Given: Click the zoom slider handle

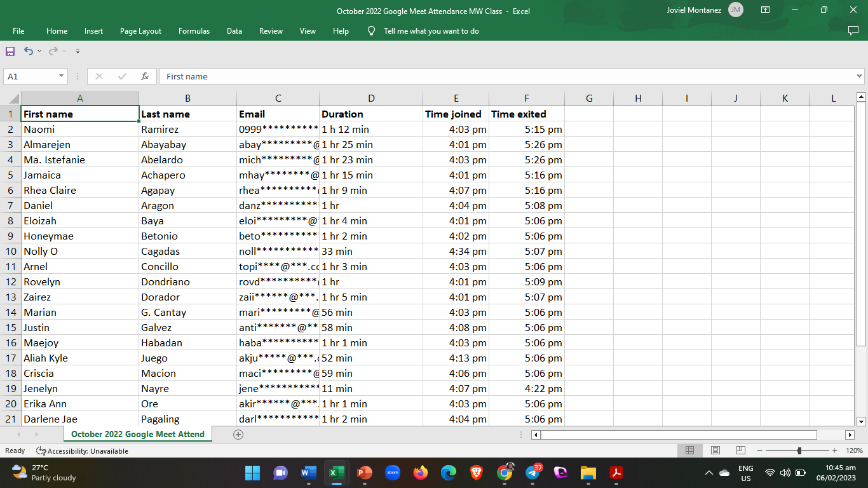Looking at the screenshot, I should coord(799,451).
